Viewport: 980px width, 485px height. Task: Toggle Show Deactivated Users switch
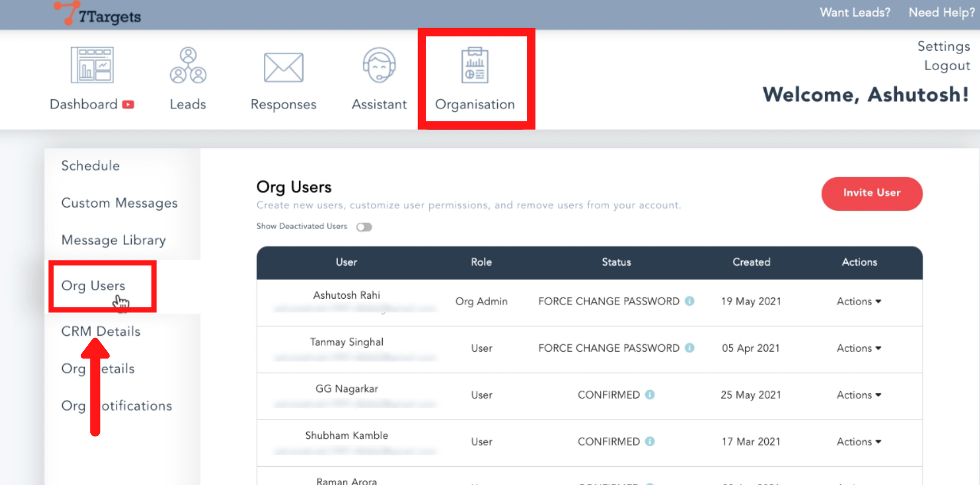click(364, 227)
